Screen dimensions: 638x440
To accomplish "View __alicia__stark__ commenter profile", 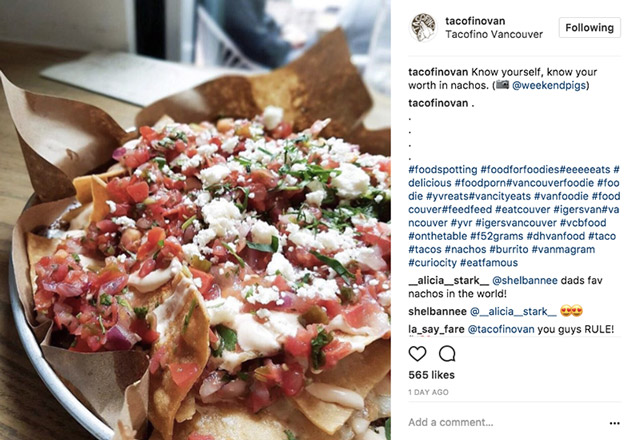I will pyautogui.click(x=449, y=280).
